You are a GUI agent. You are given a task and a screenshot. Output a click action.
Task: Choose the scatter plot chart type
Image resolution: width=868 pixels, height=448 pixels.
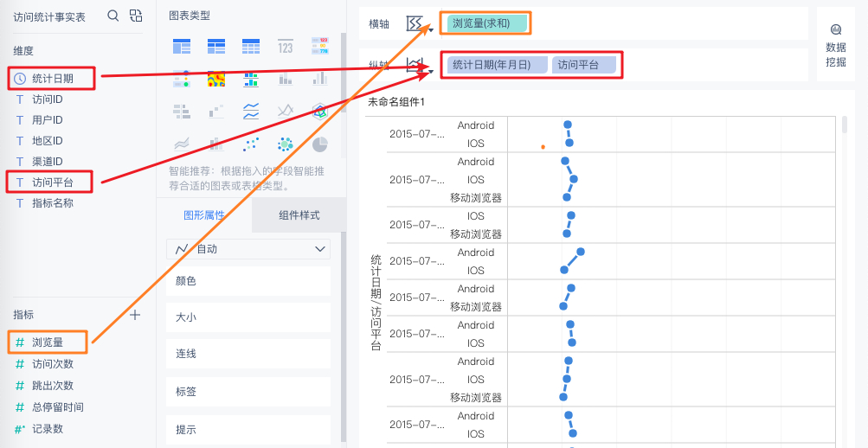[x=251, y=144]
